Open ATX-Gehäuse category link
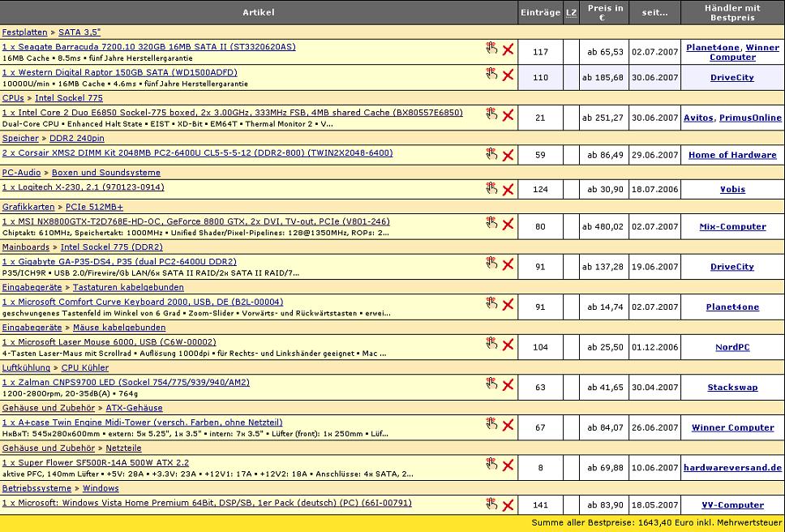Image resolution: width=785 pixels, height=532 pixels. [x=134, y=407]
